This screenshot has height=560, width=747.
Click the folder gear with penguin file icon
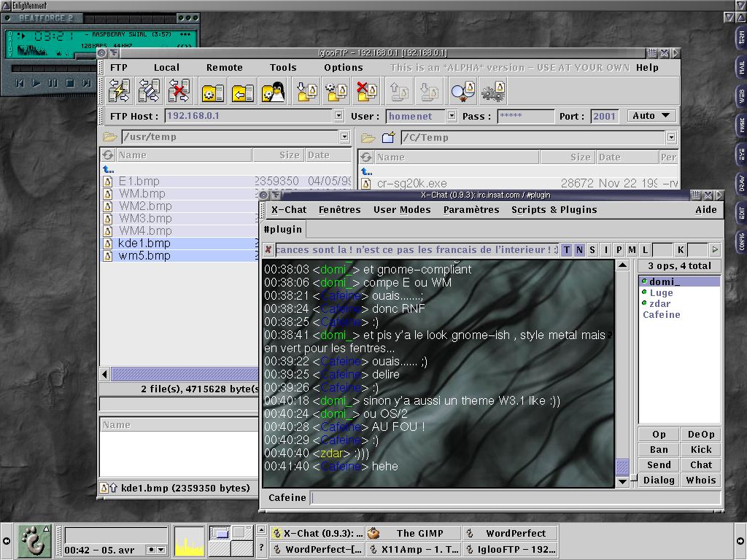(x=336, y=91)
